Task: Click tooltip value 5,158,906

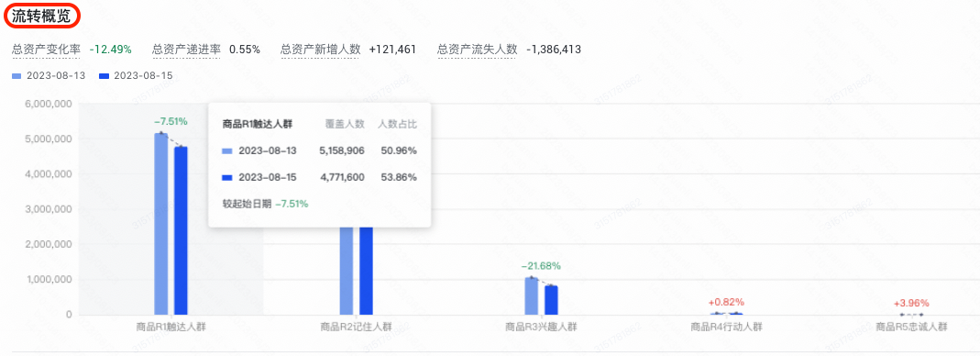Action: click(x=342, y=150)
